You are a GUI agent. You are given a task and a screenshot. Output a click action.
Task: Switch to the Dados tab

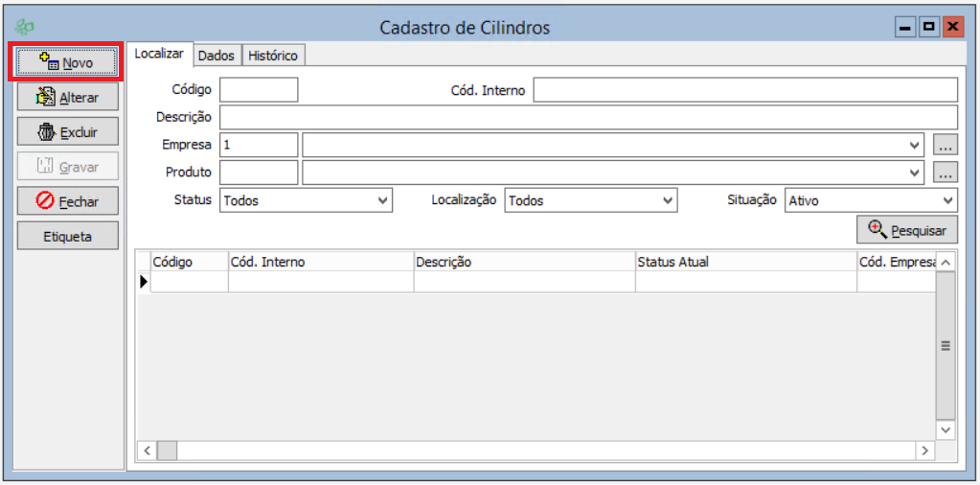pyautogui.click(x=216, y=56)
